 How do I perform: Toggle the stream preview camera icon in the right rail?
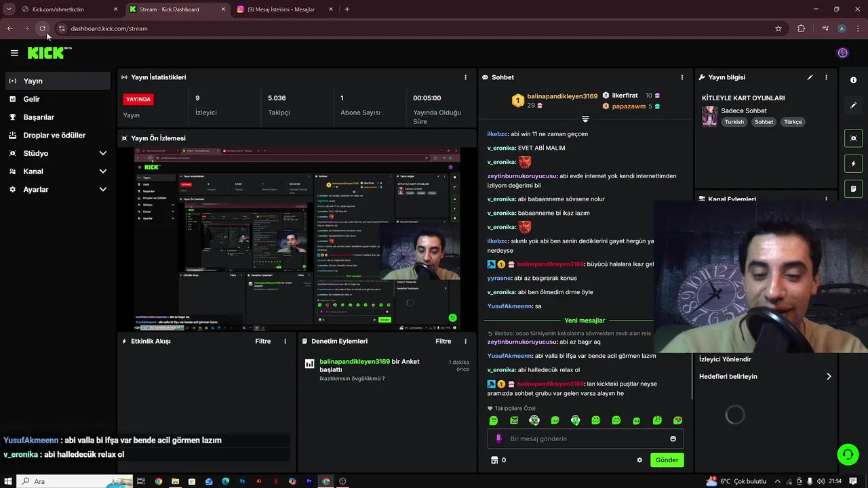pyautogui.click(x=853, y=138)
